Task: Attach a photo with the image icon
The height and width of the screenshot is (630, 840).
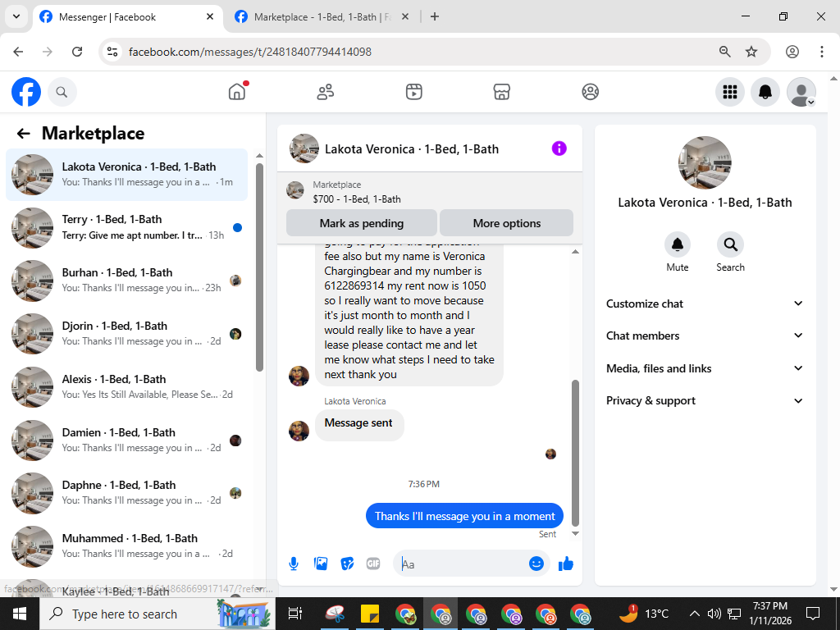Action: pos(321,564)
